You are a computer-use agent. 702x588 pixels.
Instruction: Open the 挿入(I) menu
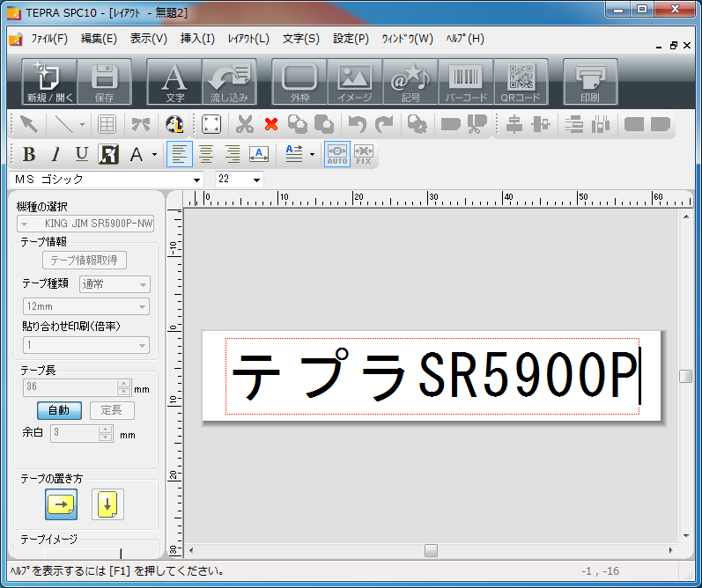(197, 39)
